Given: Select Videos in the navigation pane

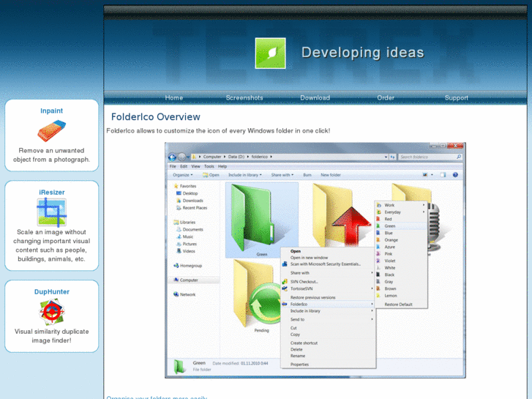Looking at the screenshot, I should coord(186,251).
